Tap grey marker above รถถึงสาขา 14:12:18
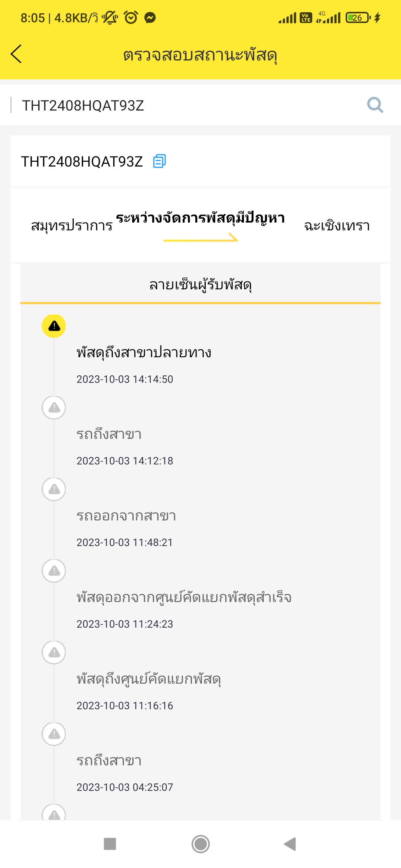This screenshot has height=868, width=401. [54, 408]
